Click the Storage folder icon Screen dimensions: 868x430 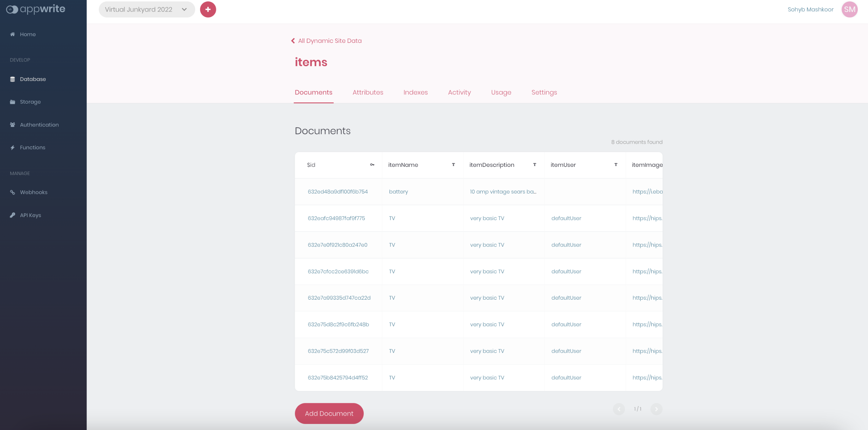[x=13, y=102]
